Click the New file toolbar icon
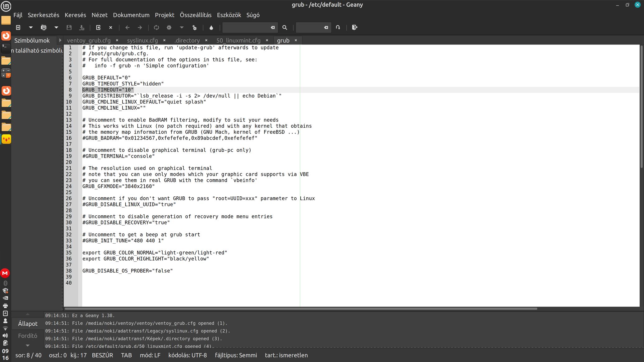Screen dimensions: 644x362 pyautogui.click(x=18, y=28)
